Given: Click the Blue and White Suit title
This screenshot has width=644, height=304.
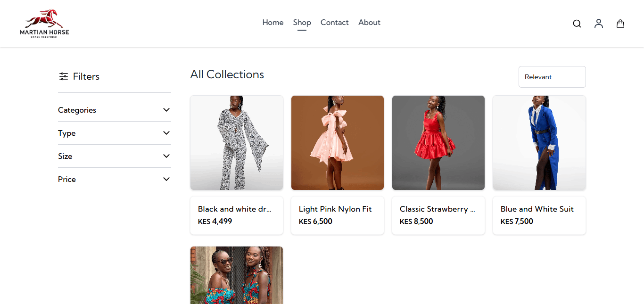Looking at the screenshot, I should tap(537, 209).
